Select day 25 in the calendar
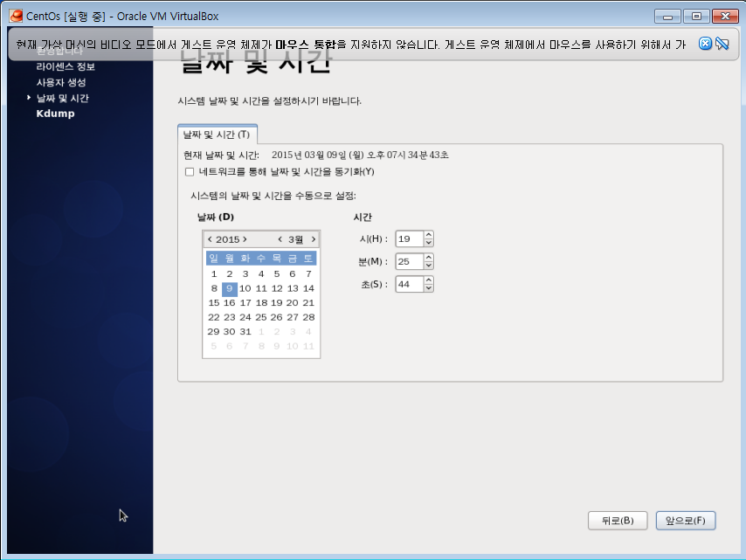Screen dimensions: 746x560 260,317
